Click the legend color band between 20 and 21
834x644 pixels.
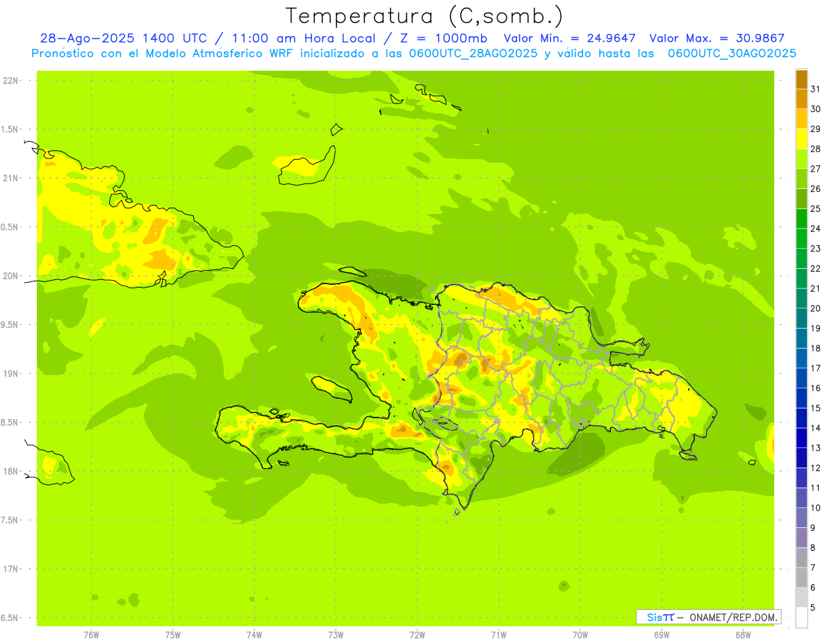[x=801, y=298]
